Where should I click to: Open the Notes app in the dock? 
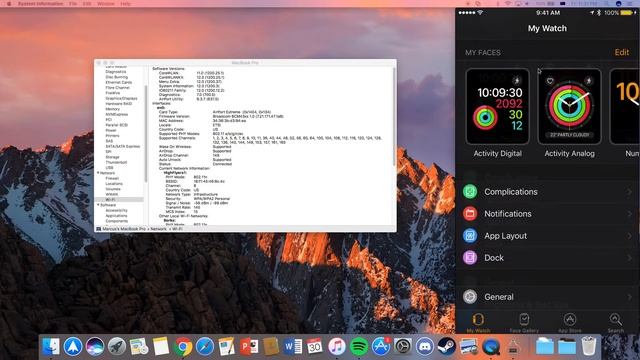pos(161,347)
